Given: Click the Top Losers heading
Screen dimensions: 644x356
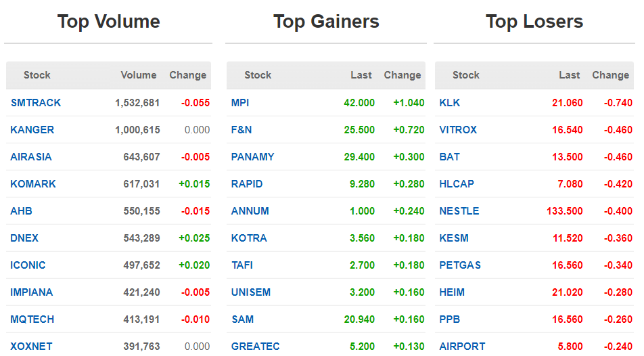Looking at the screenshot, I should [534, 22].
